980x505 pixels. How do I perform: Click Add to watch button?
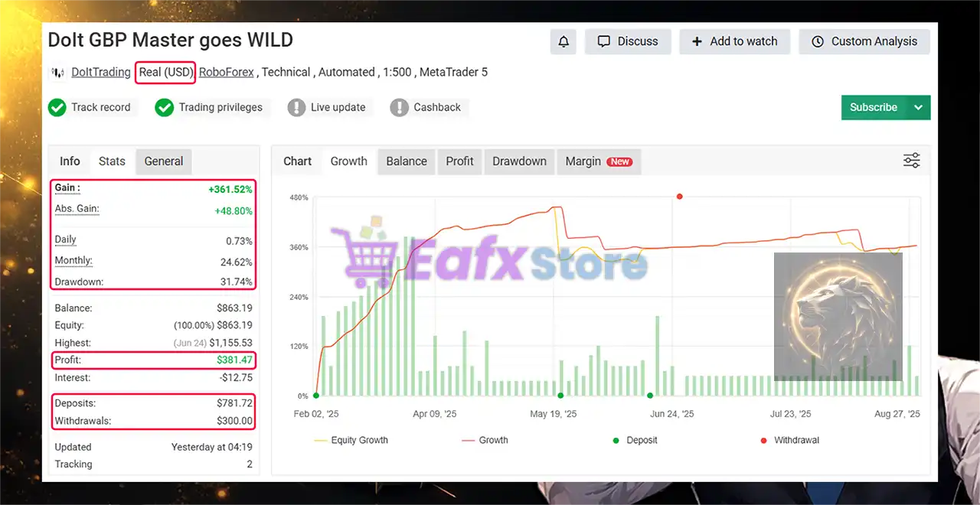point(734,41)
